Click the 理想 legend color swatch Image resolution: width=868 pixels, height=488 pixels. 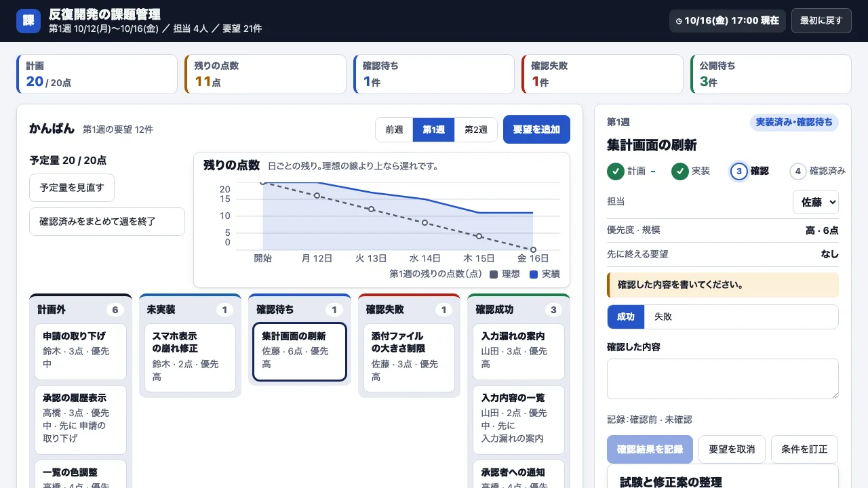point(494,274)
